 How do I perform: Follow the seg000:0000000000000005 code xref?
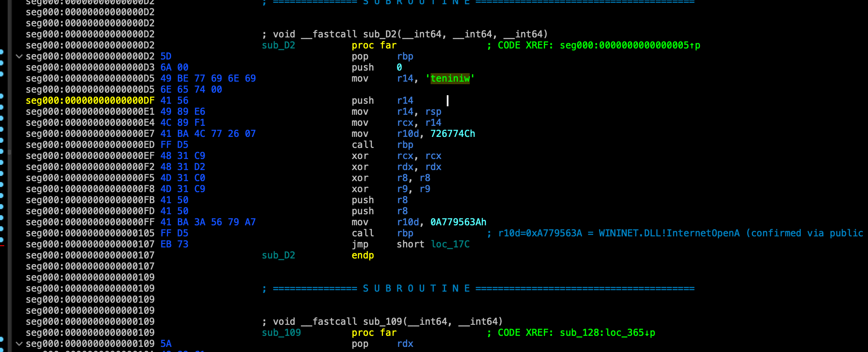coord(630,45)
